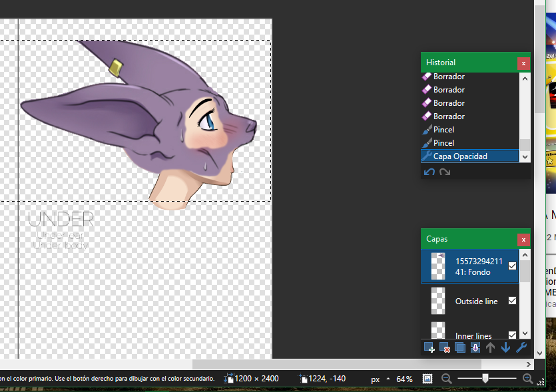Click the zoom slider handle
556x392 pixels.
pos(485,379)
